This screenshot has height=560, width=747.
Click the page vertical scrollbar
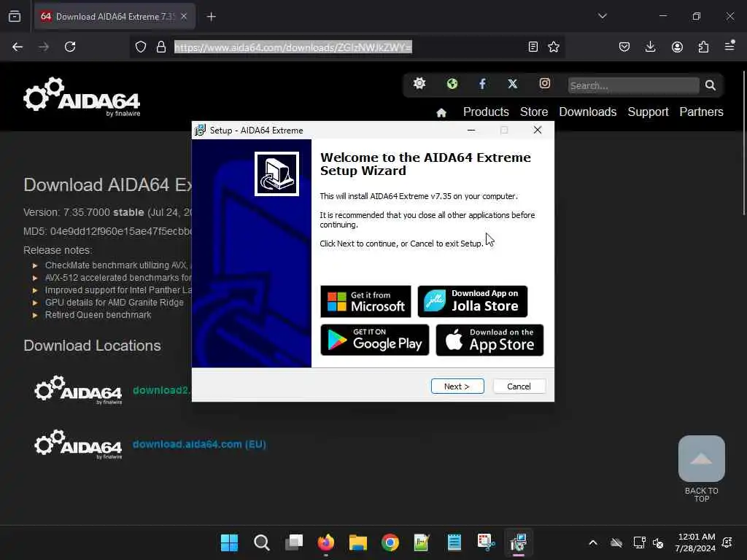pos(744,143)
